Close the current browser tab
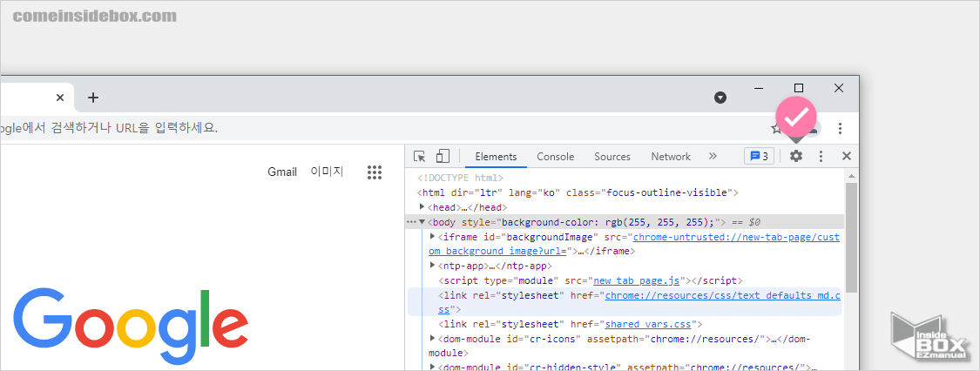Screen dimensions: 980x371 [60, 98]
